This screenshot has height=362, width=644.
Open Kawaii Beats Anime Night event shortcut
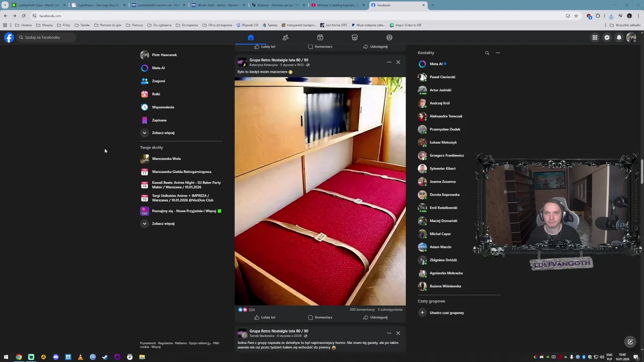point(181,185)
